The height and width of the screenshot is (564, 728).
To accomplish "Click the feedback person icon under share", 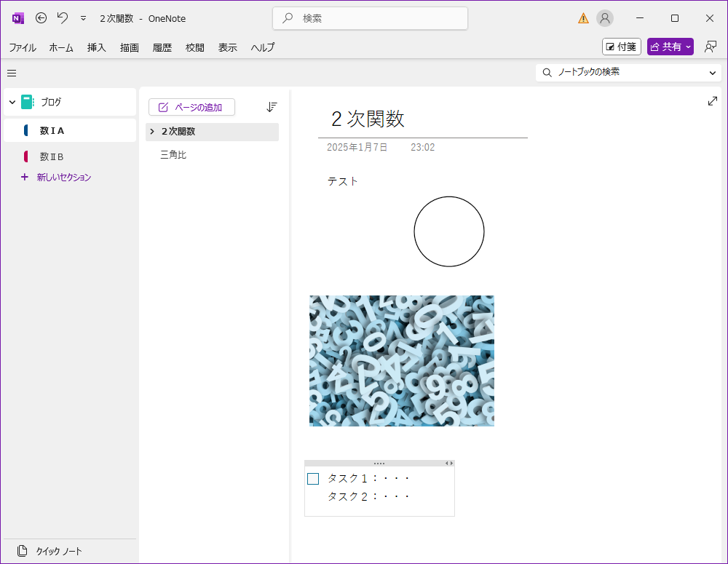I will (x=711, y=47).
